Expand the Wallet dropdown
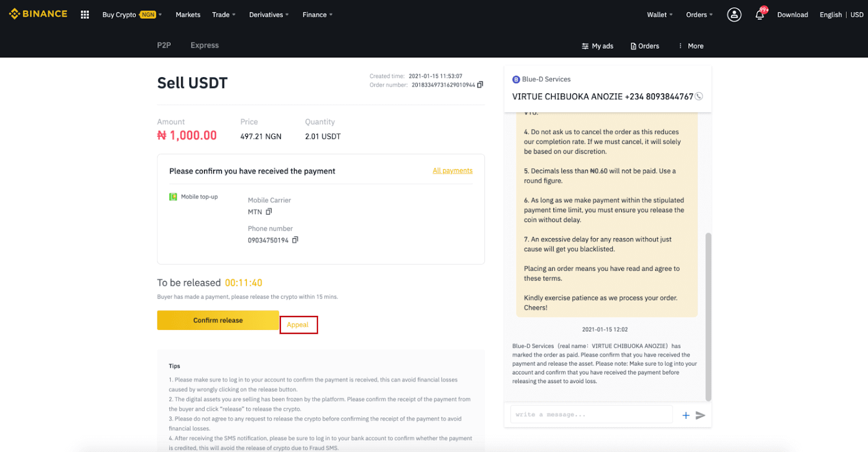868x452 pixels. (660, 15)
